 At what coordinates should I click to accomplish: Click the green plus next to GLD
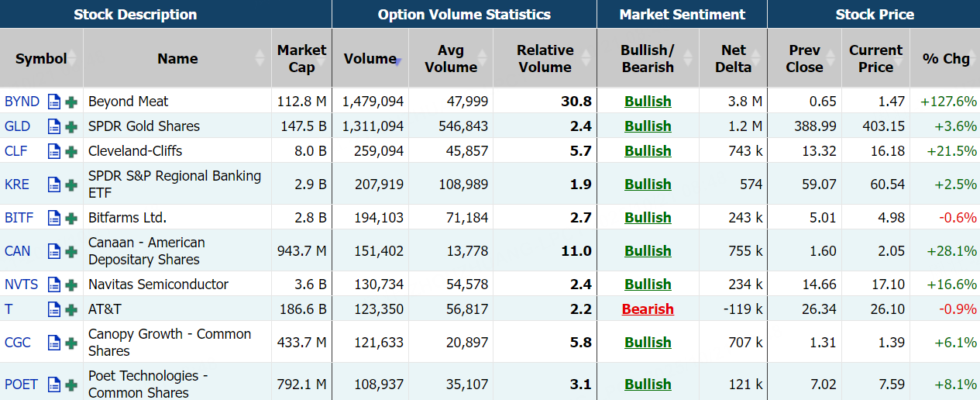coord(71,126)
